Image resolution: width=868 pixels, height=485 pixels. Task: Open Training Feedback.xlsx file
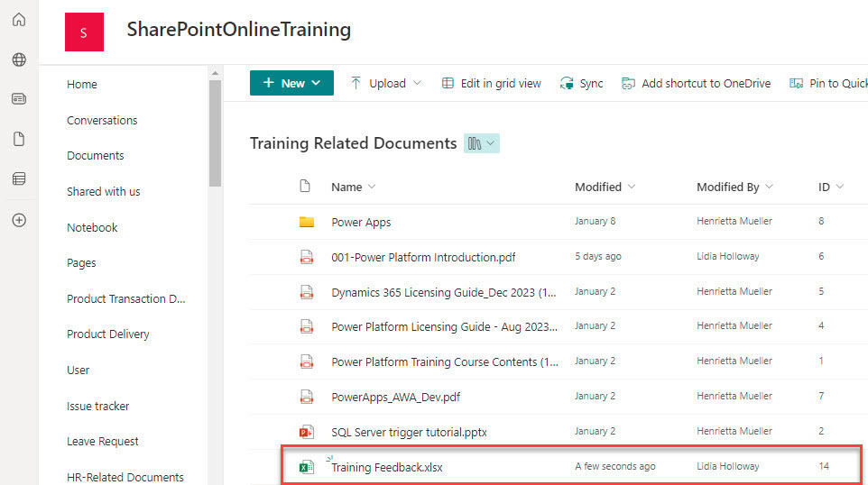(387, 467)
